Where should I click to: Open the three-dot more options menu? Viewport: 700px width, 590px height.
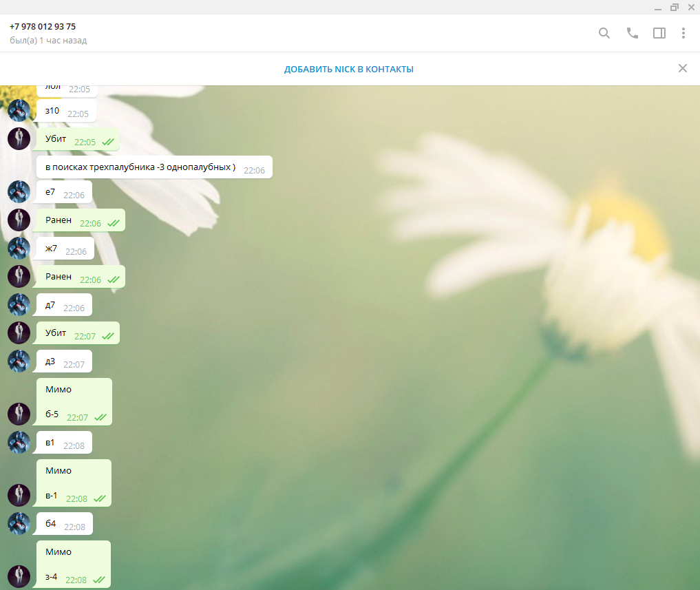683,33
